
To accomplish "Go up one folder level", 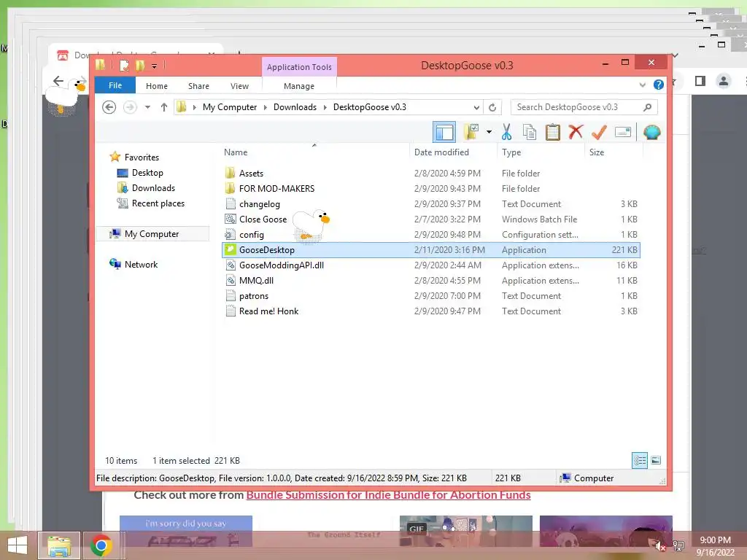I will [x=164, y=107].
